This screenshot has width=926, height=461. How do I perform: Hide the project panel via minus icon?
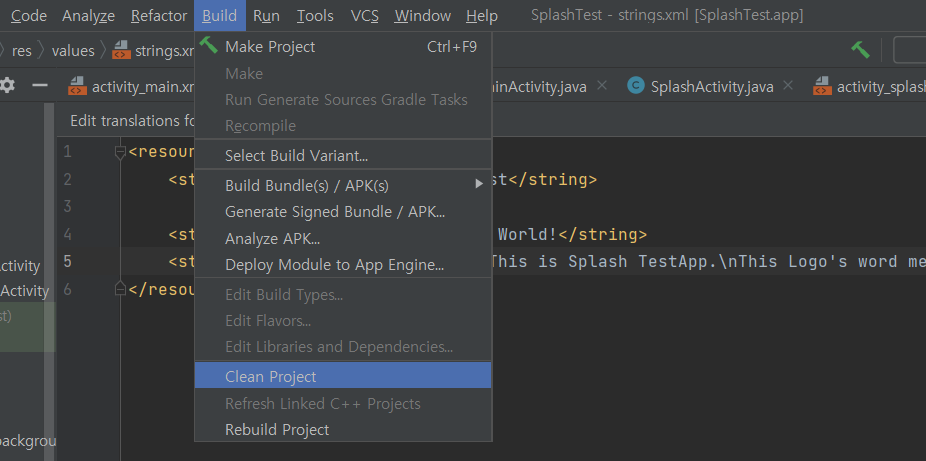click(40, 86)
